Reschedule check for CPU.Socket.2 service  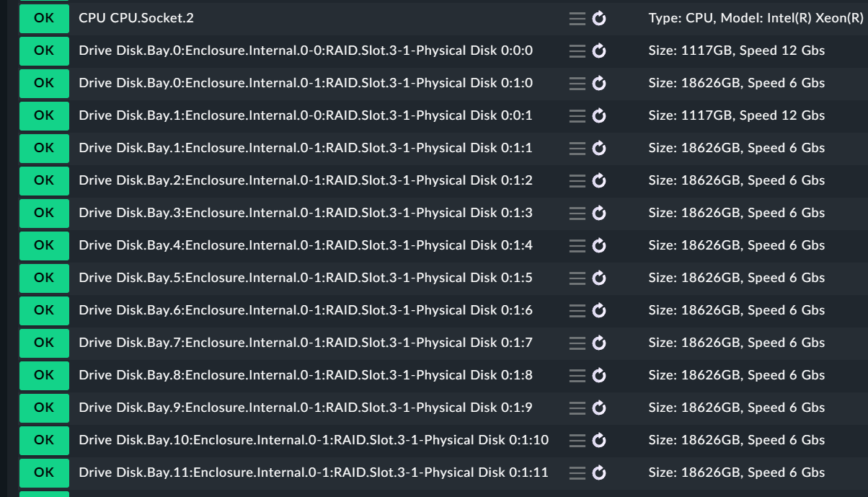[x=599, y=19]
